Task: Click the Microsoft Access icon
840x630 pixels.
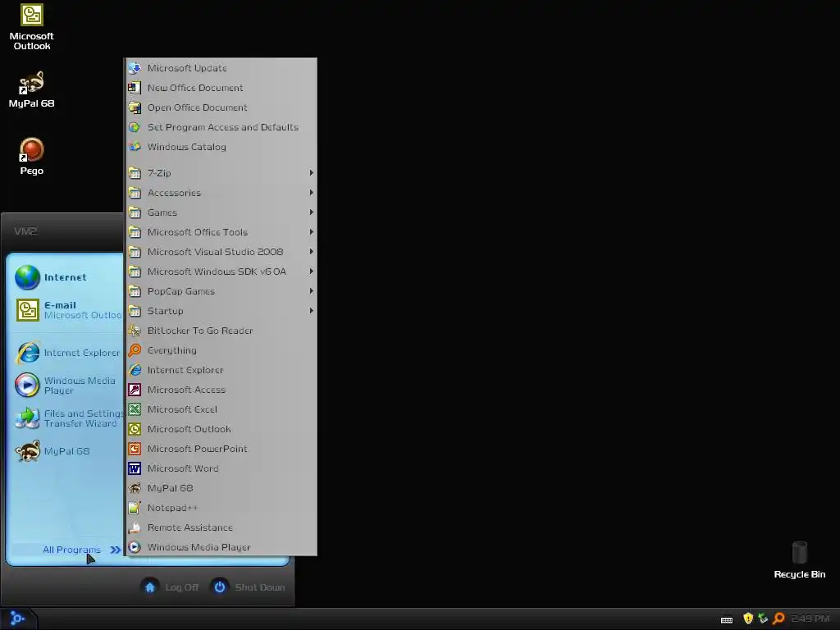Action: click(x=135, y=390)
